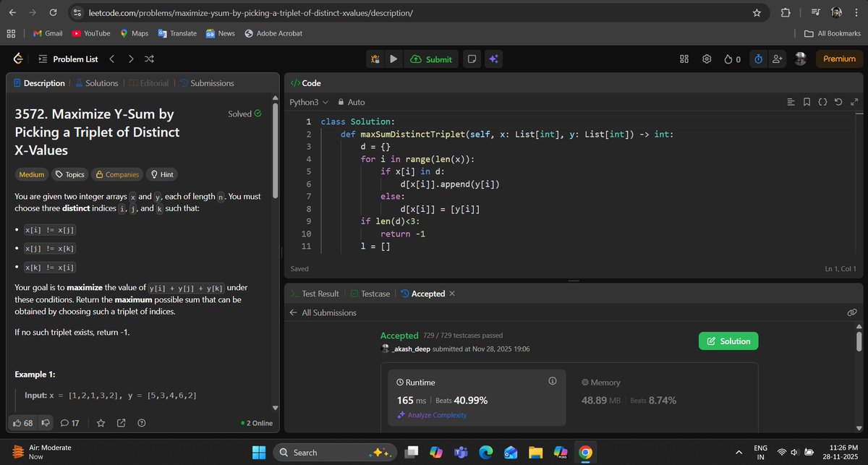The width and height of the screenshot is (868, 465).
Task: Switch to the Solutions tab
Action: tap(96, 83)
